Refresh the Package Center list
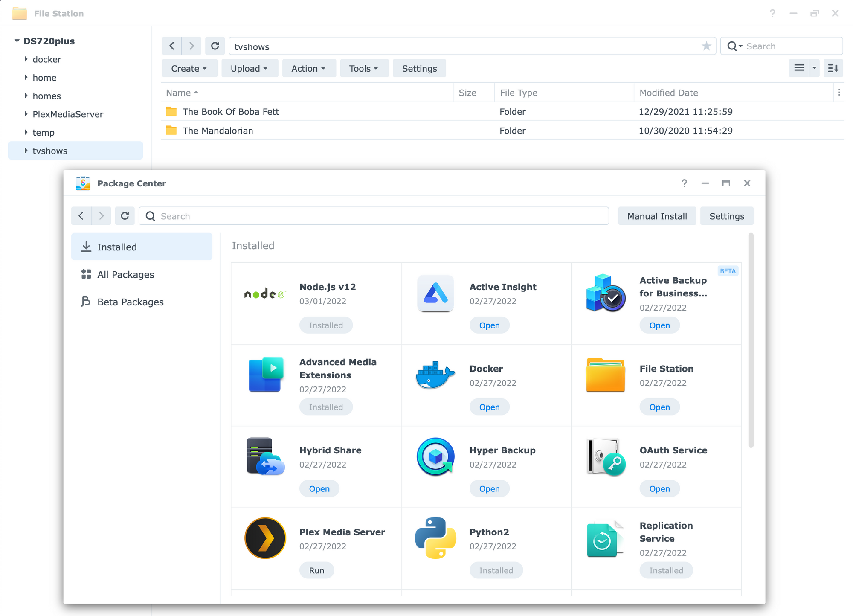The image size is (853, 616). 125,216
